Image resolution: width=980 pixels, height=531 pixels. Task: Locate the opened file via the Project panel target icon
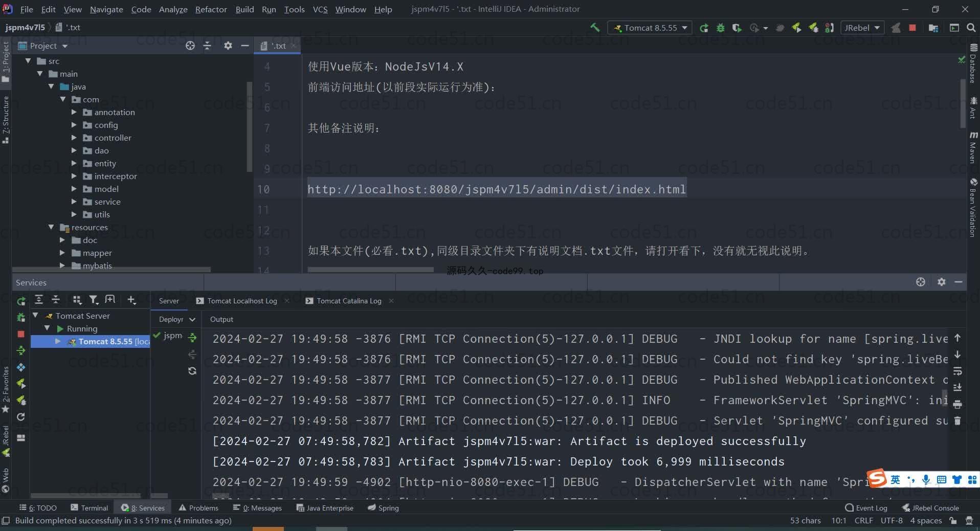(190, 46)
